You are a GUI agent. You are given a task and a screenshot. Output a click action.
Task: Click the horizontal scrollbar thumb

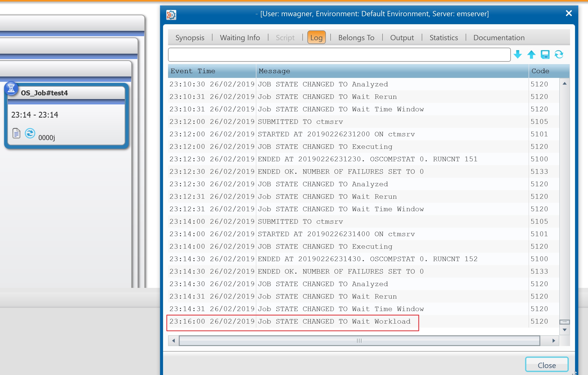(x=360, y=341)
